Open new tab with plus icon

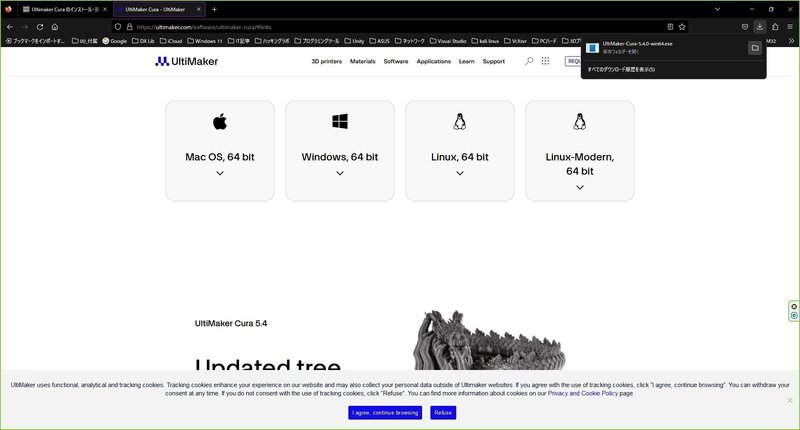pos(214,9)
